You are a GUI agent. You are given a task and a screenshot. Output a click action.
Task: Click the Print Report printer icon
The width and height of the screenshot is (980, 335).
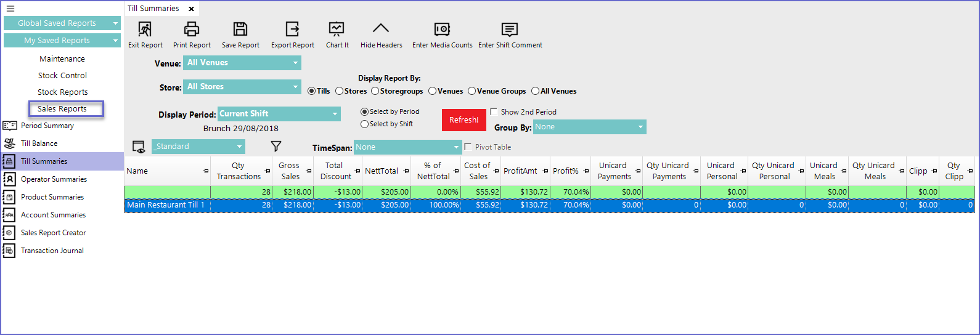pos(192,29)
